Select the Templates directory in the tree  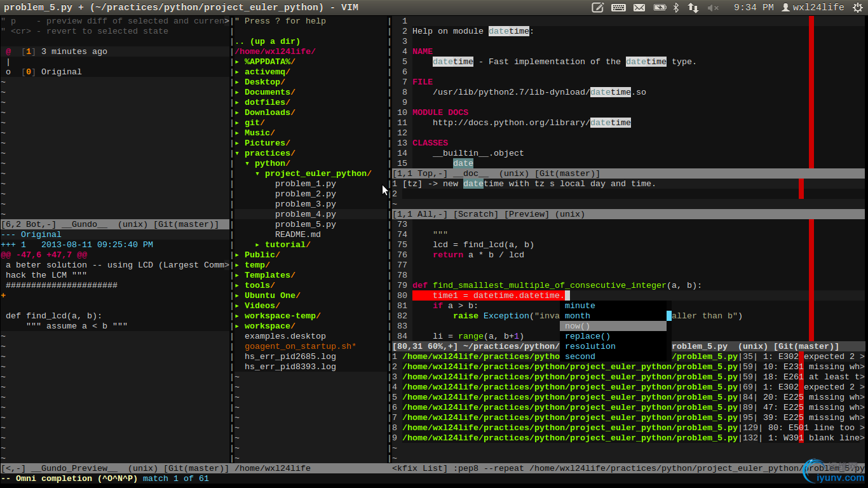coord(270,275)
